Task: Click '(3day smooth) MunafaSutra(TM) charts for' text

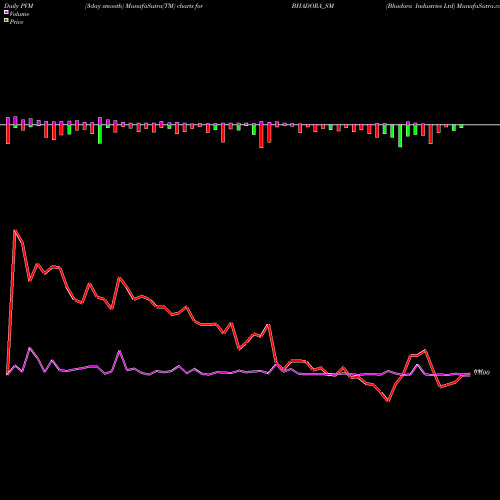Action: (144, 6)
